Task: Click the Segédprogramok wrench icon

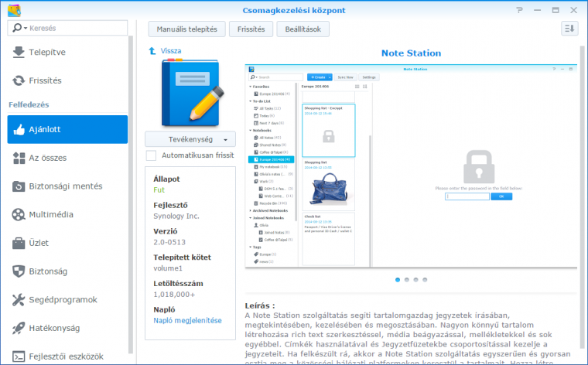Action: [x=19, y=300]
